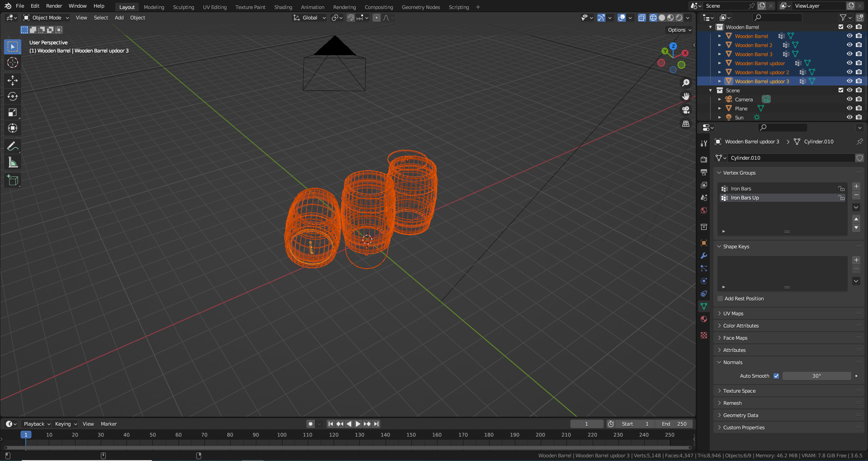Screen dimensions: 868x461
Task: Open the timeline Marker menu
Action: pyautogui.click(x=108, y=424)
